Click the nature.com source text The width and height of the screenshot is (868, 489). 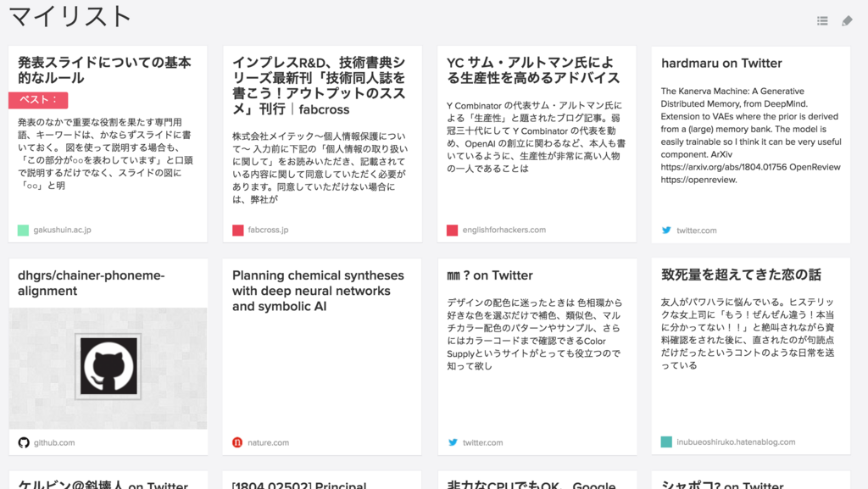pyautogui.click(x=268, y=442)
